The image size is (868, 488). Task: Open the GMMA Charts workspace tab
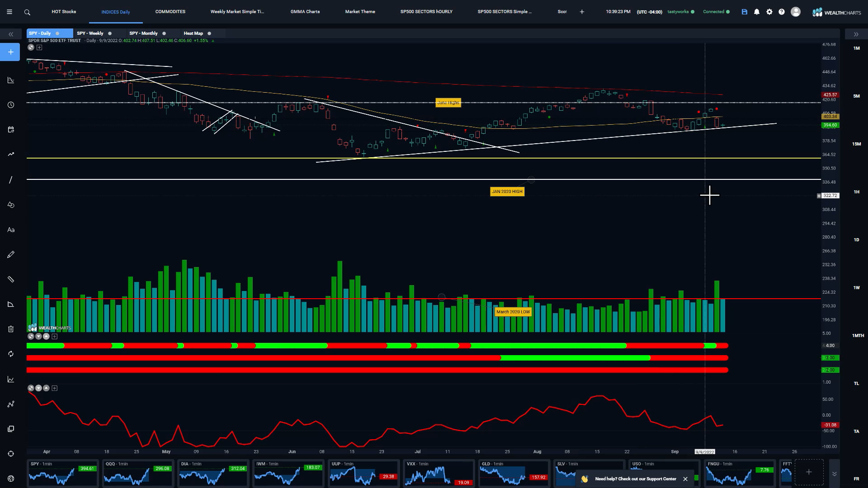305,12
